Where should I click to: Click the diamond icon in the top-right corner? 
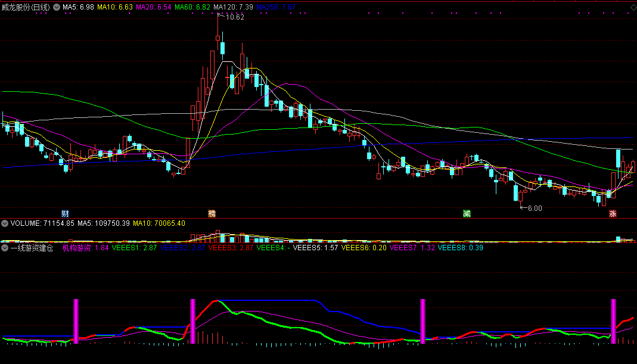click(633, 7)
